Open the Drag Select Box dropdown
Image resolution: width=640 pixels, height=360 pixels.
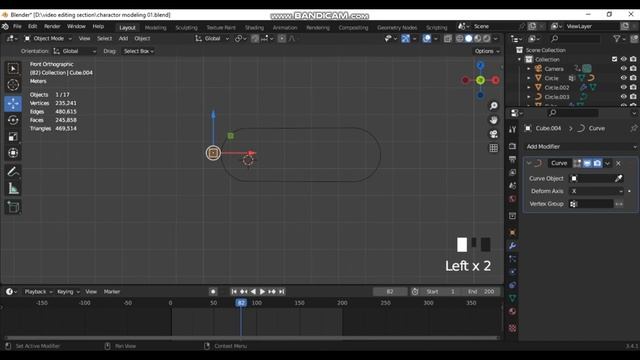(x=138, y=51)
